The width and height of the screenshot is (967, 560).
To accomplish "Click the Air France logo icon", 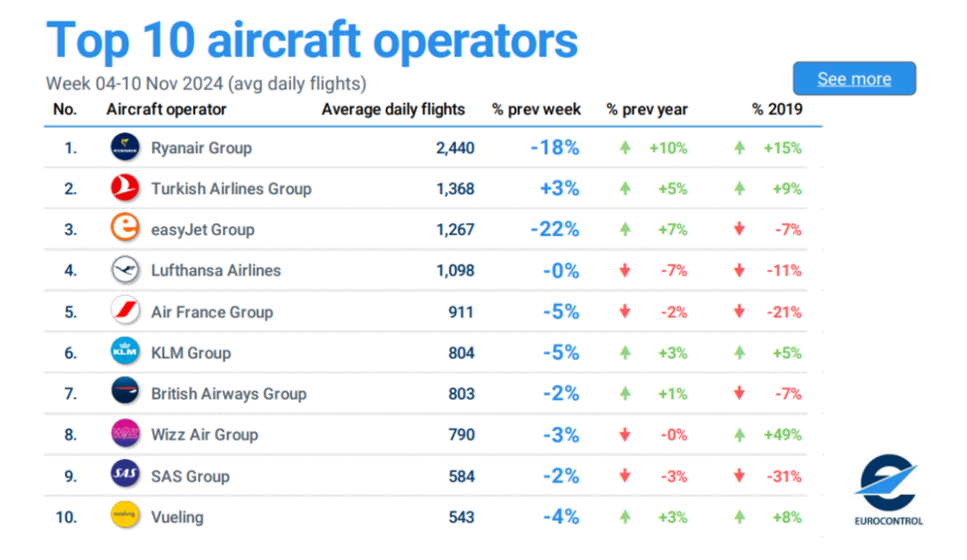I will (125, 312).
